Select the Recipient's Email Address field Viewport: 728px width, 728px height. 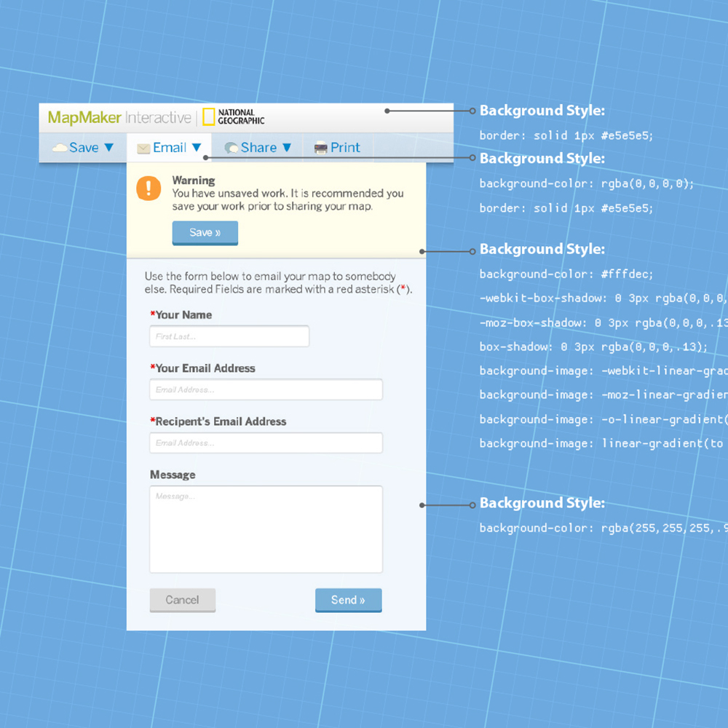pos(266,443)
